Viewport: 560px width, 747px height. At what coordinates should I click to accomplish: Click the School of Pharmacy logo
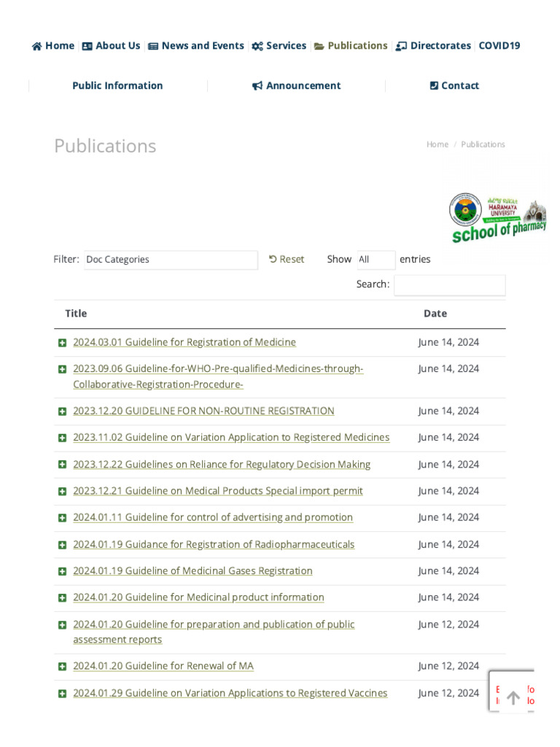[497, 217]
